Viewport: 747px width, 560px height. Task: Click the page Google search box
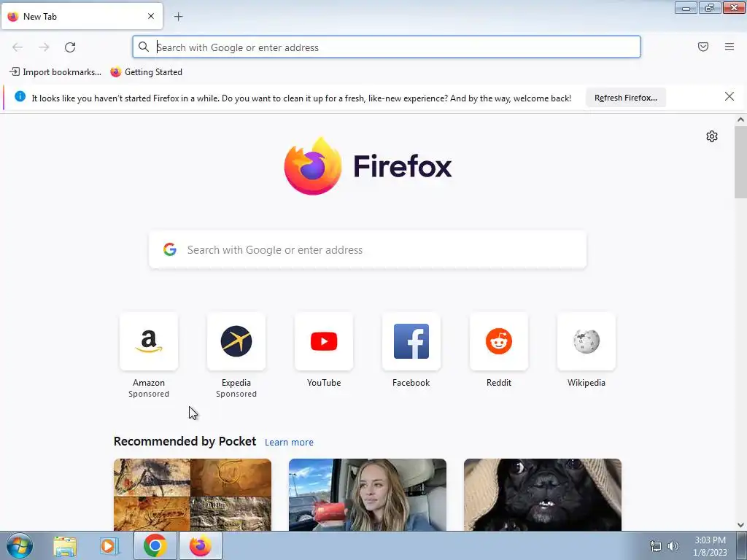[368, 250]
